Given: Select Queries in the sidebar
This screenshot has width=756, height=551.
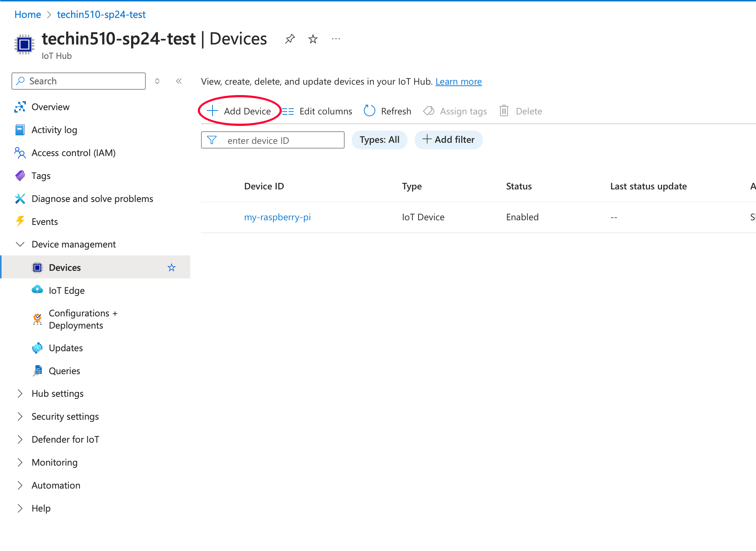Looking at the screenshot, I should pos(64,371).
